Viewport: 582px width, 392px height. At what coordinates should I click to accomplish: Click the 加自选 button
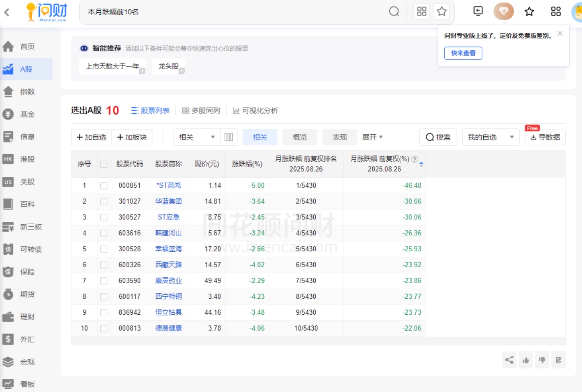[91, 137]
